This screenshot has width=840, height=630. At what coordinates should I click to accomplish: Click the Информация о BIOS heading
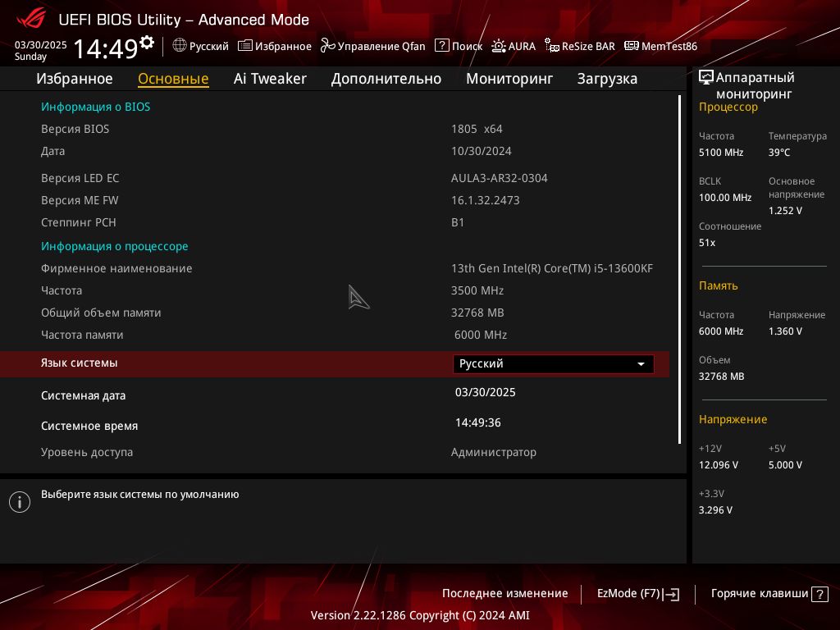click(95, 107)
